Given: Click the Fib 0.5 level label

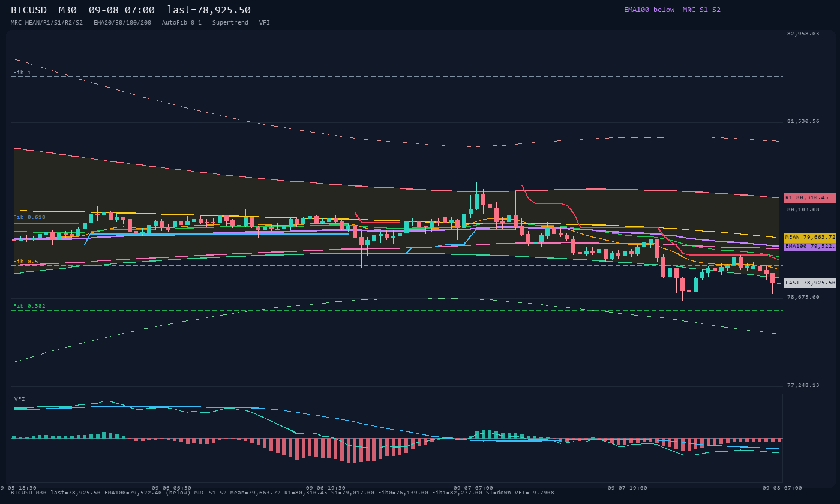Looking at the screenshot, I should coord(26,262).
